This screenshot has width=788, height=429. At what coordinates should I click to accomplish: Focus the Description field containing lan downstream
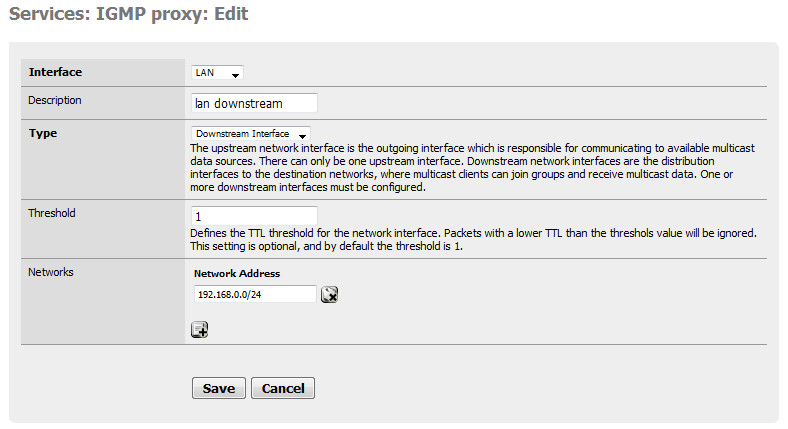[254, 103]
